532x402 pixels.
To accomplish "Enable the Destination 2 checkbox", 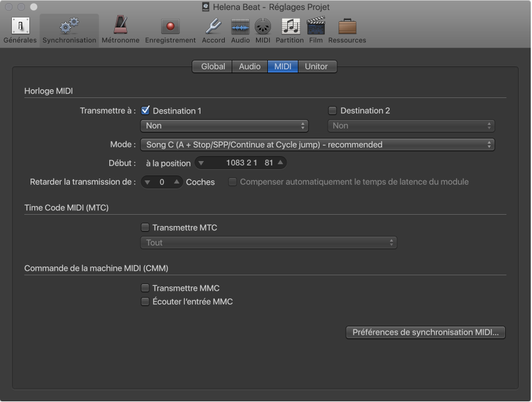I will click(333, 110).
